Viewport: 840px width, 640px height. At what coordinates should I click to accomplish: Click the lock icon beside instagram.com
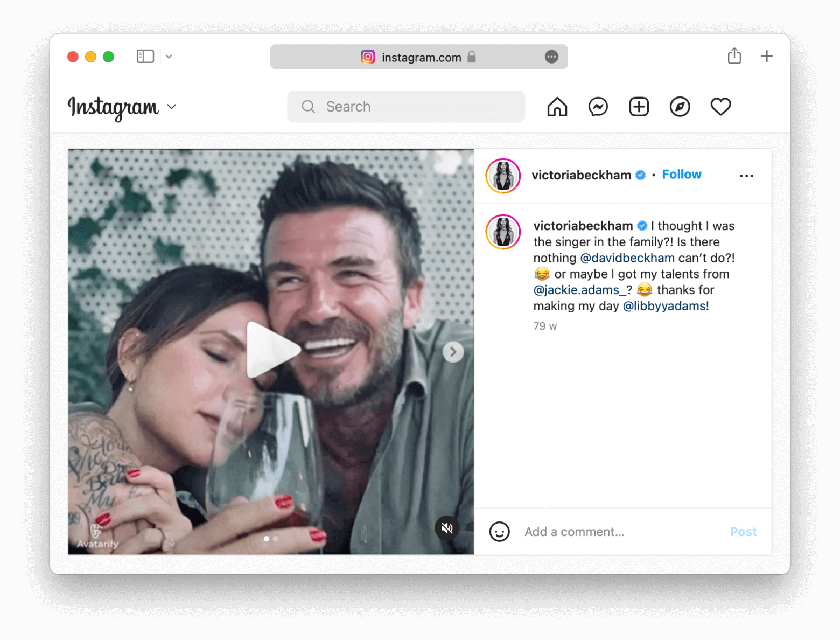click(x=472, y=57)
